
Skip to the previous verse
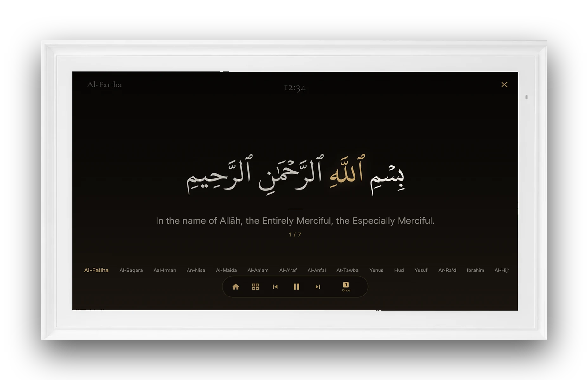(x=275, y=287)
